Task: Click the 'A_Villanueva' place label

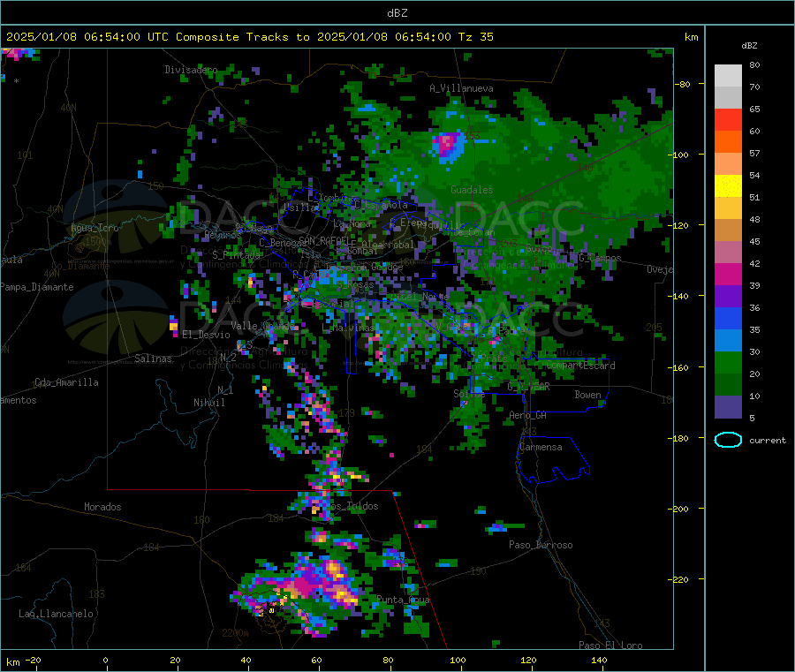Action: (x=461, y=88)
